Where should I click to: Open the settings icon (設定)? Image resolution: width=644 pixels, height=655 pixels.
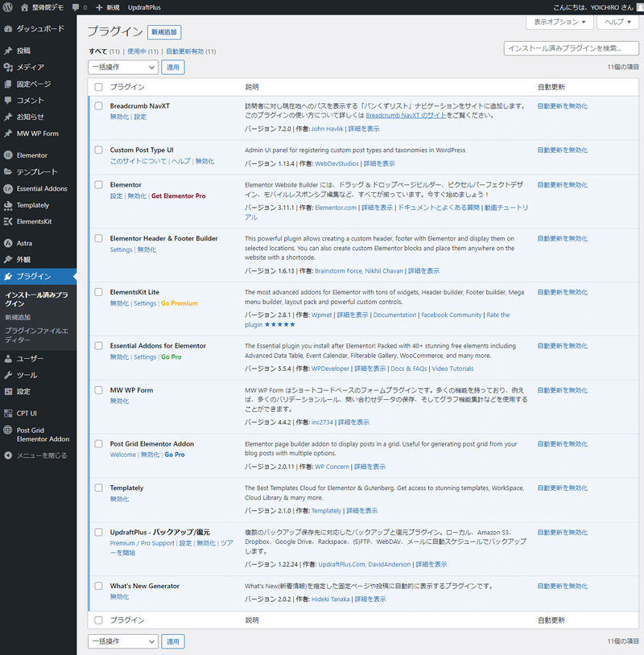pos(8,391)
